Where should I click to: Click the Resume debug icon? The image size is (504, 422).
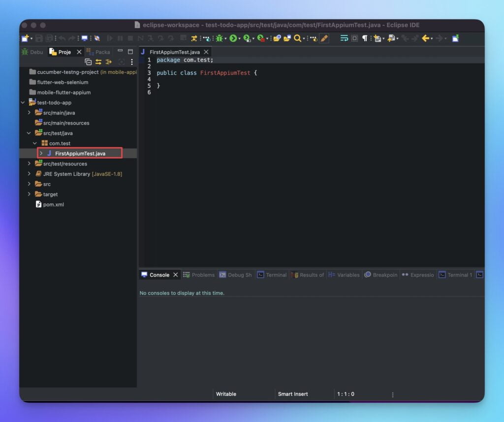110,38
